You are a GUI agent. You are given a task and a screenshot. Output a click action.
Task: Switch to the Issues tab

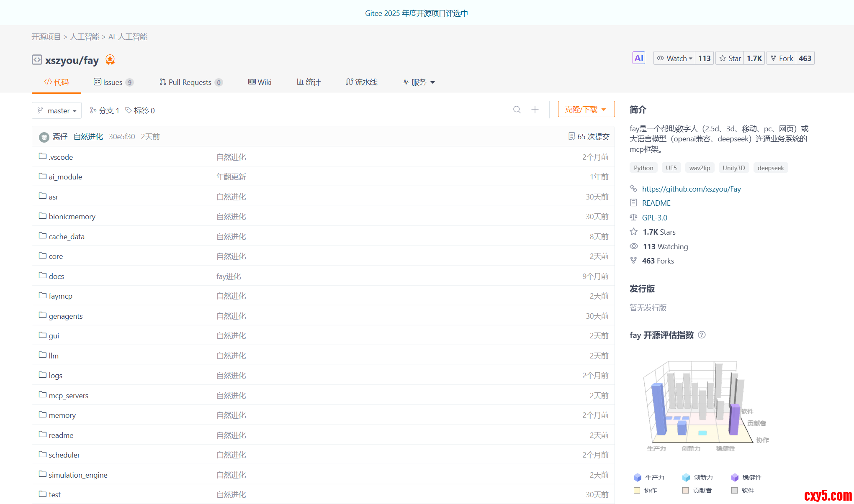pos(113,82)
